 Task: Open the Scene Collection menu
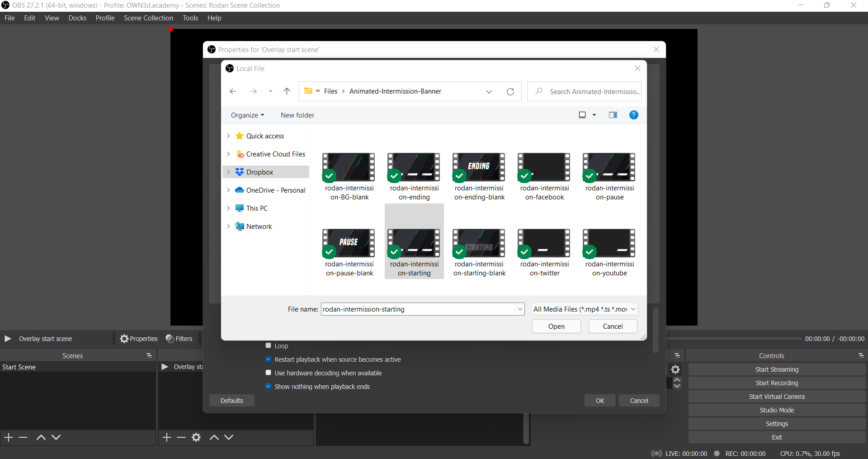[x=148, y=18]
